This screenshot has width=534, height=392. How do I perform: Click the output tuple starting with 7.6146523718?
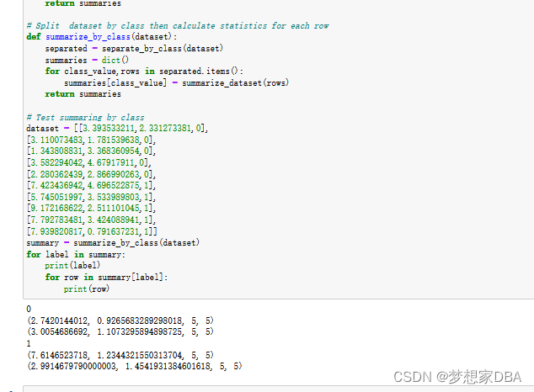coord(120,355)
